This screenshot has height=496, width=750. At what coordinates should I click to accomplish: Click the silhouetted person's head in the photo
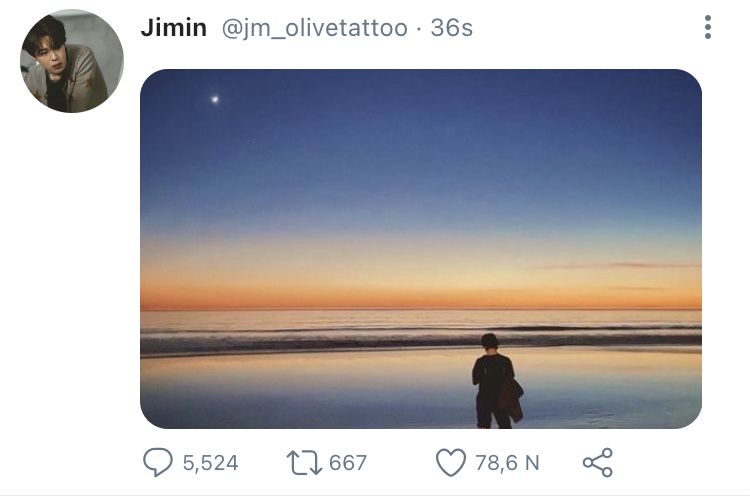[x=490, y=342]
